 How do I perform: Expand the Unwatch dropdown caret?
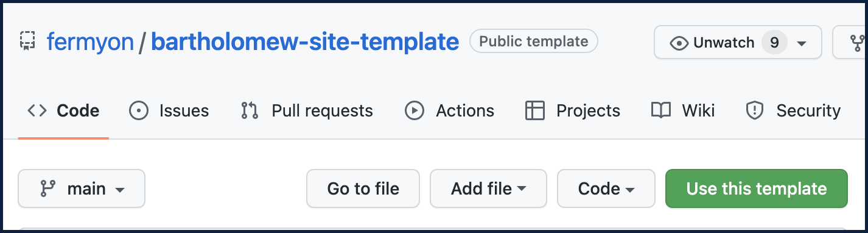pos(802,43)
